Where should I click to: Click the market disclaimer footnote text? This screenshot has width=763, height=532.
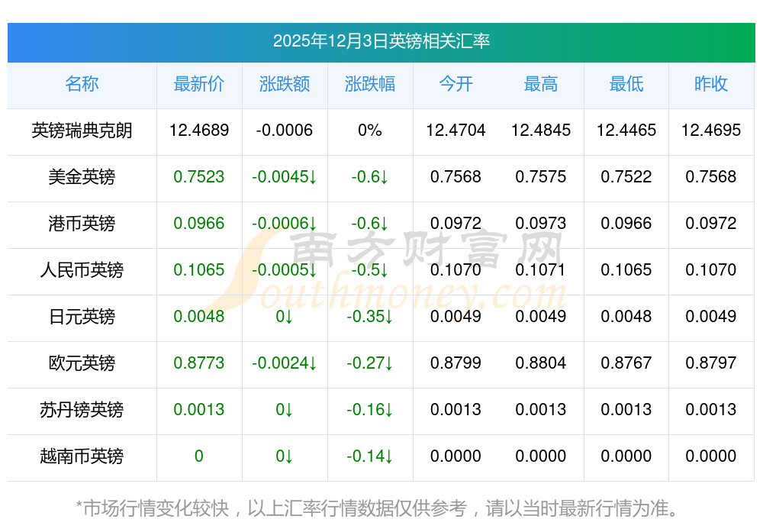click(x=377, y=508)
